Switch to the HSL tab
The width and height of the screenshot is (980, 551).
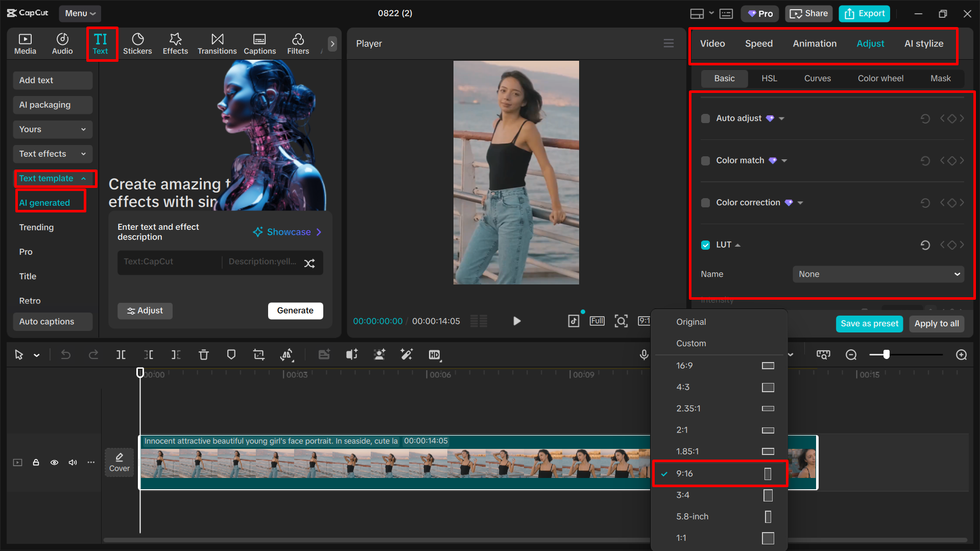point(769,78)
